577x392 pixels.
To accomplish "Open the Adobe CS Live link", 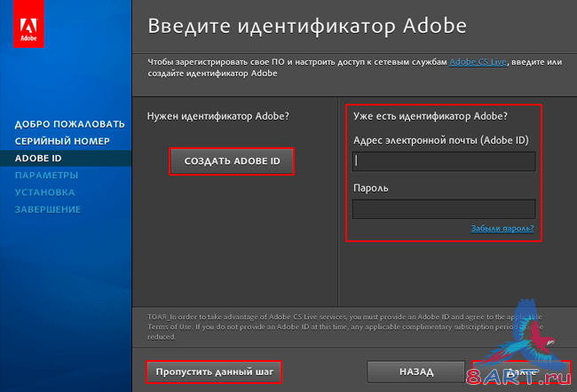I will pos(478,62).
